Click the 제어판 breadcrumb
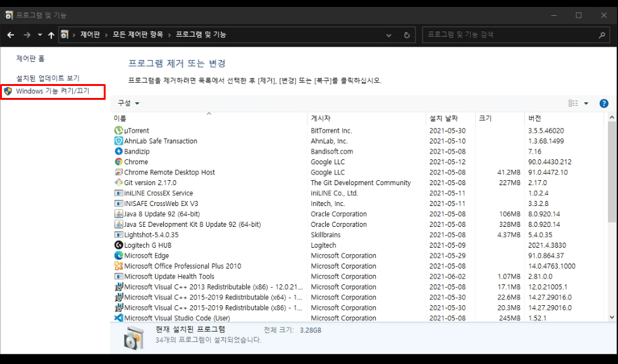The image size is (618, 364). click(x=90, y=35)
